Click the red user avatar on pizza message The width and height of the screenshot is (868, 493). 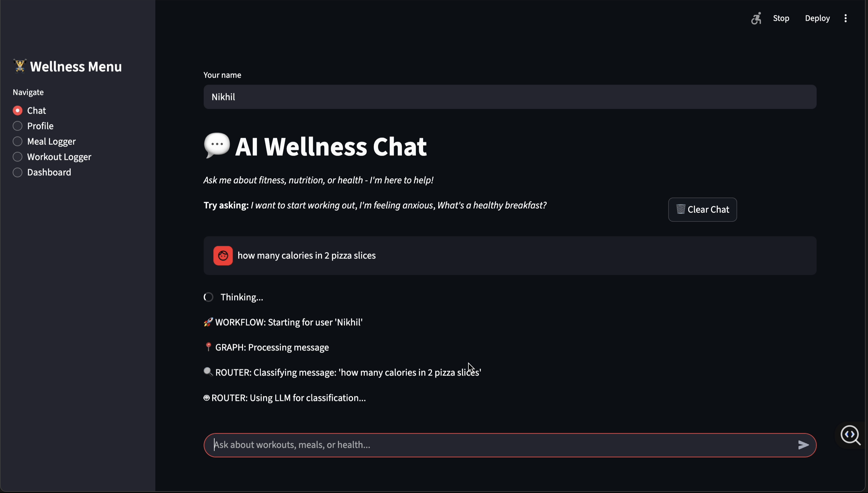click(222, 255)
